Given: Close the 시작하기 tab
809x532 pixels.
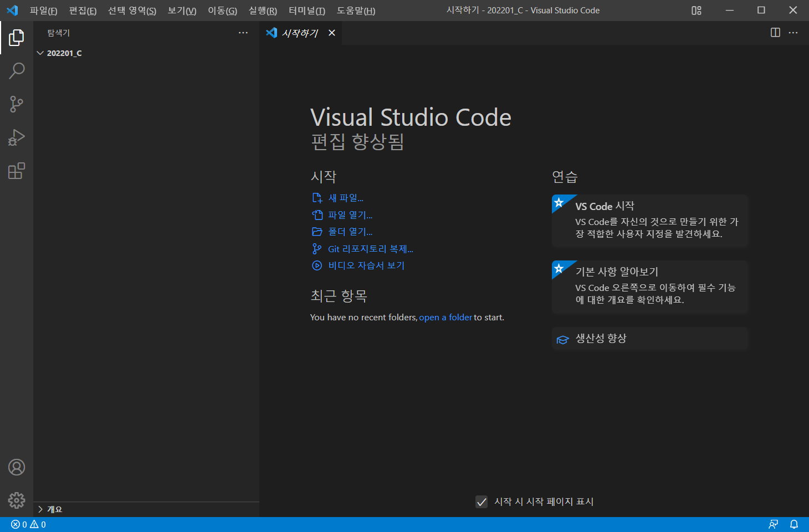Looking at the screenshot, I should pyautogui.click(x=332, y=33).
